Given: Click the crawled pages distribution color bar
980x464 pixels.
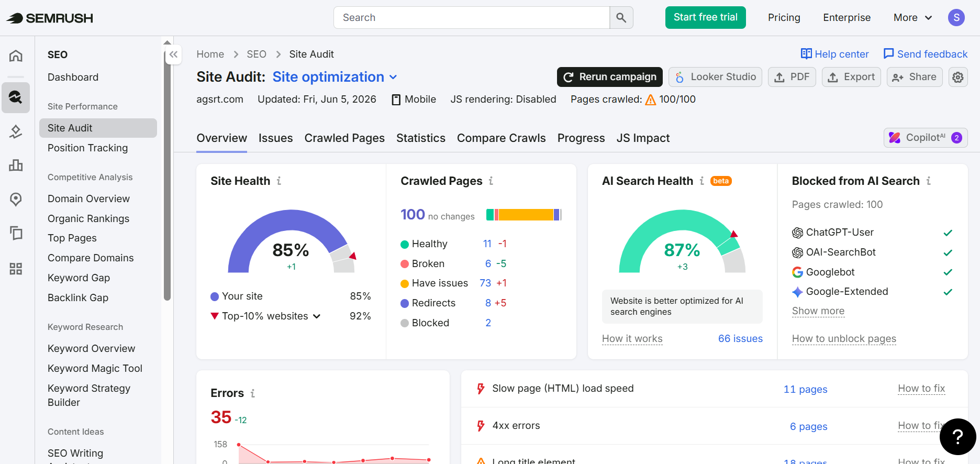Looking at the screenshot, I should 524,215.
